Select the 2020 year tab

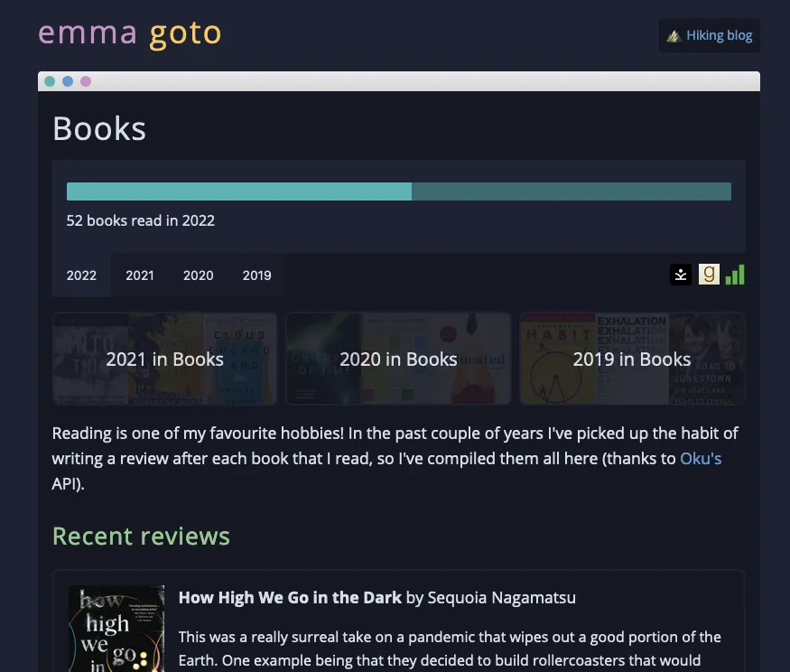(198, 275)
